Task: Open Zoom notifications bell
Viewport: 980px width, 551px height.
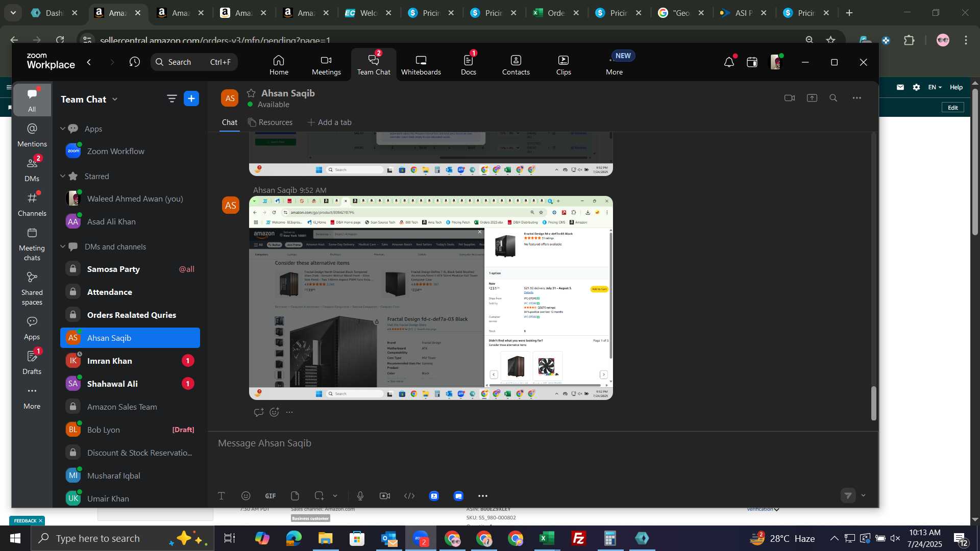Action: pyautogui.click(x=729, y=62)
